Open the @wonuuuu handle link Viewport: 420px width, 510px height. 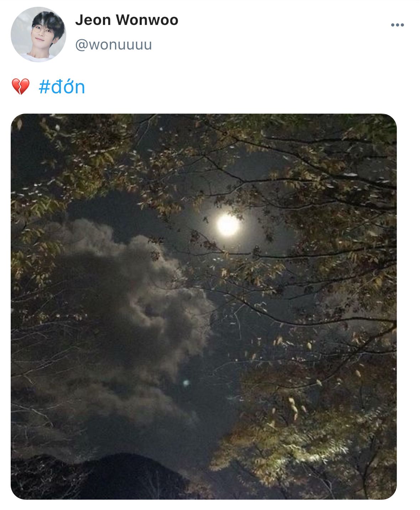(x=113, y=45)
